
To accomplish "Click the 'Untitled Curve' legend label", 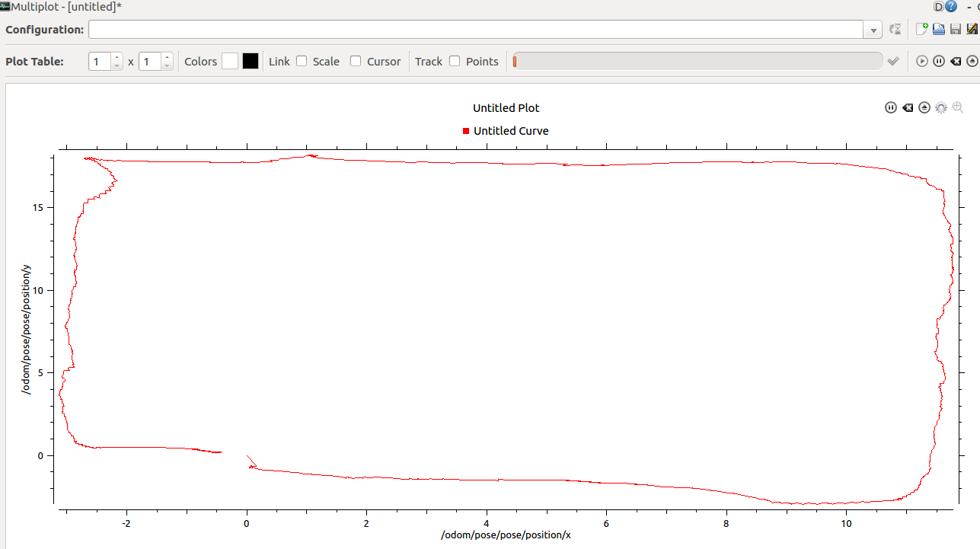I will click(x=511, y=131).
